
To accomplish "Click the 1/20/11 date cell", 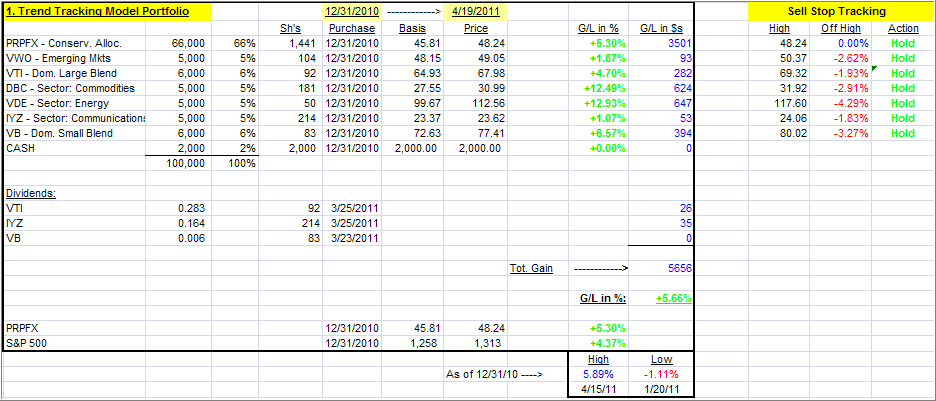I will coord(661,390).
